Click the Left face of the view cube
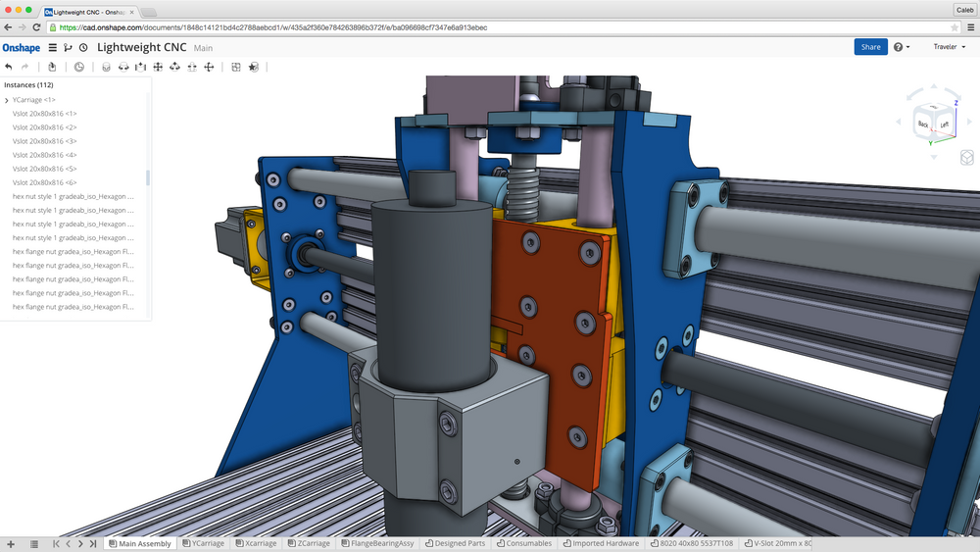980x552 pixels. pos(944,125)
